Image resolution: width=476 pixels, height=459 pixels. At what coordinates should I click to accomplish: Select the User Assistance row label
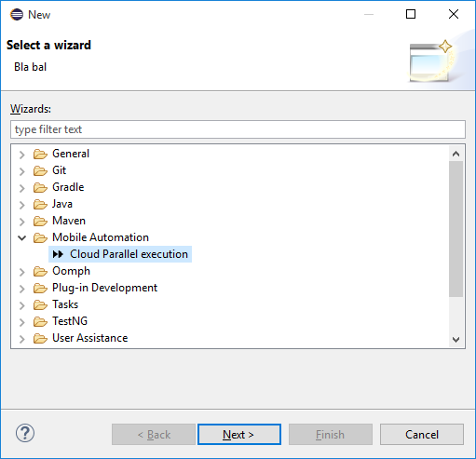click(x=89, y=338)
